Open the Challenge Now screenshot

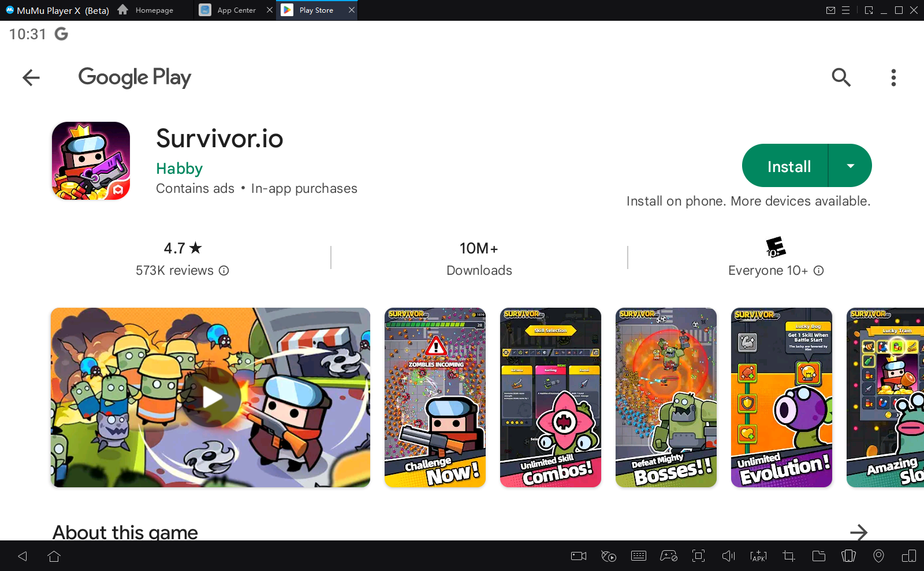pyautogui.click(x=435, y=397)
